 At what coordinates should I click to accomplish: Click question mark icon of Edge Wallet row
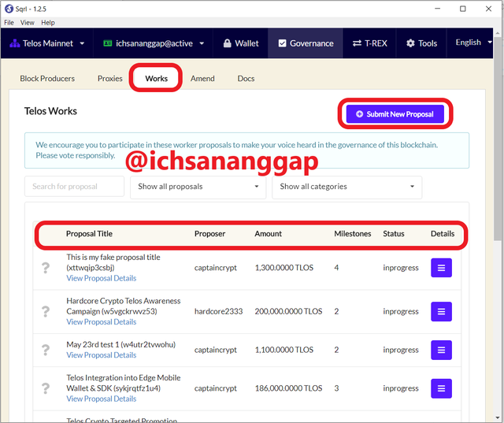46,388
